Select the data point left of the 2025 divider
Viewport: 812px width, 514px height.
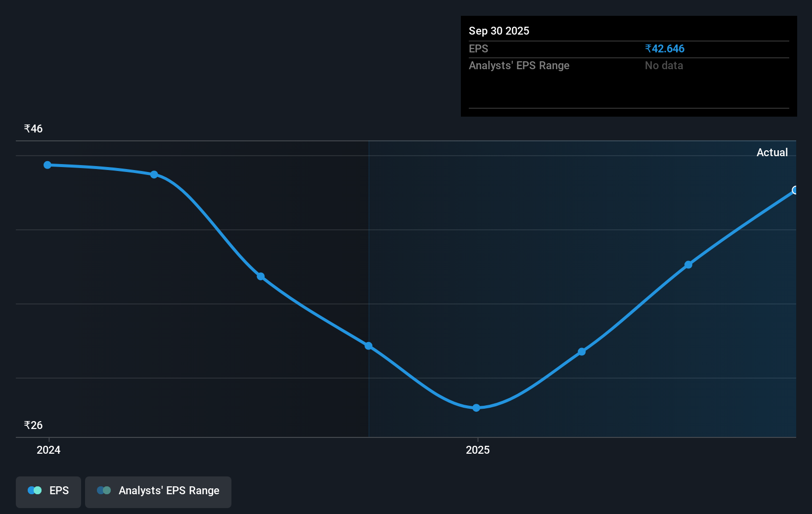tap(368, 345)
